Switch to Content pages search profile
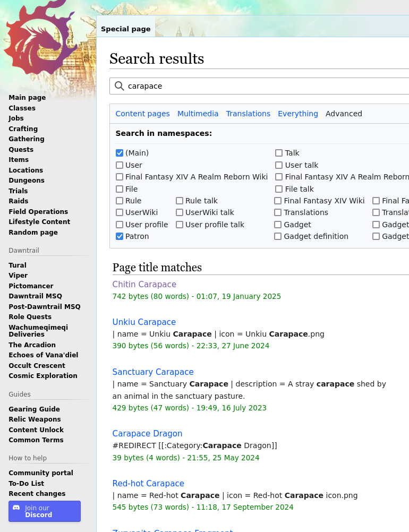 (x=142, y=114)
